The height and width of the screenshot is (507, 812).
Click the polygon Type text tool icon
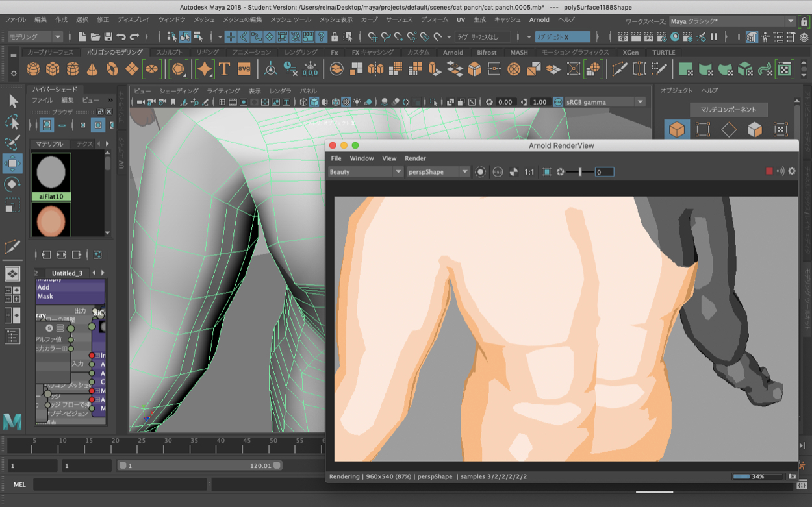point(225,69)
